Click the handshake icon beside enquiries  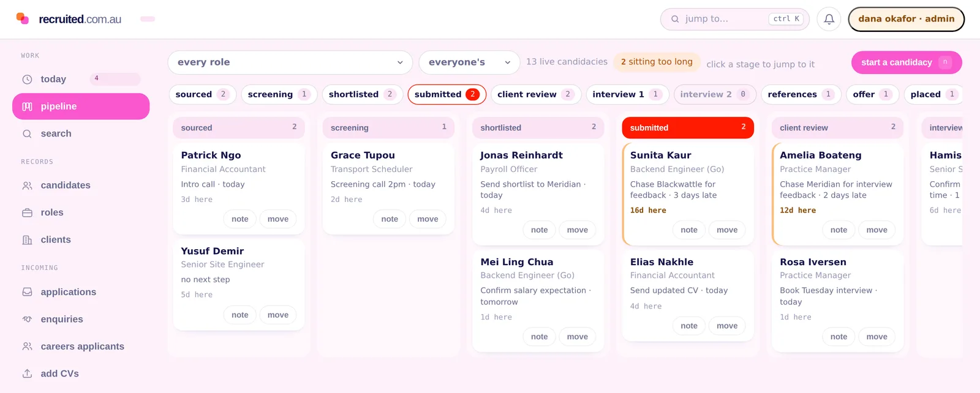tap(27, 319)
